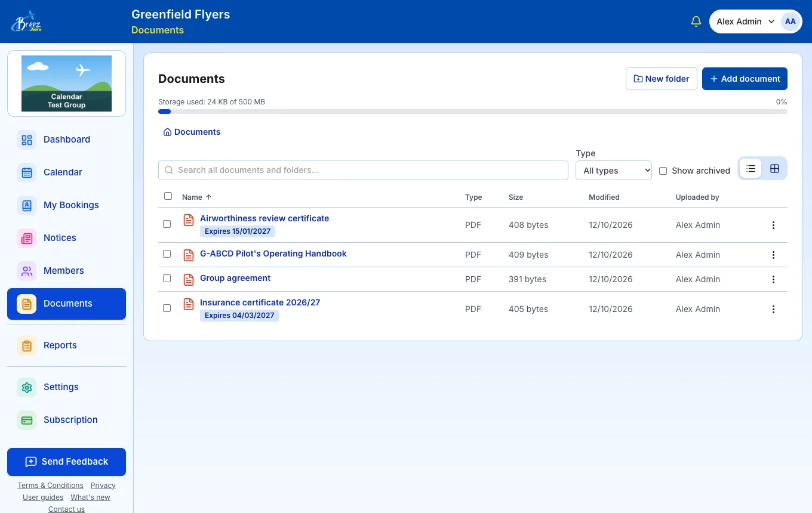The height and width of the screenshot is (513, 812).
Task: Open Subscription in the sidebar
Action: point(66,420)
